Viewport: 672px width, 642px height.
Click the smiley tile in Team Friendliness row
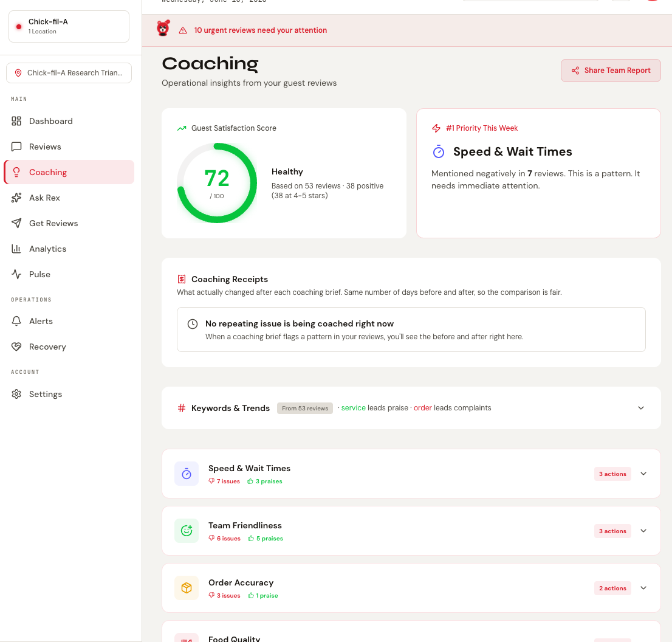coord(187,531)
